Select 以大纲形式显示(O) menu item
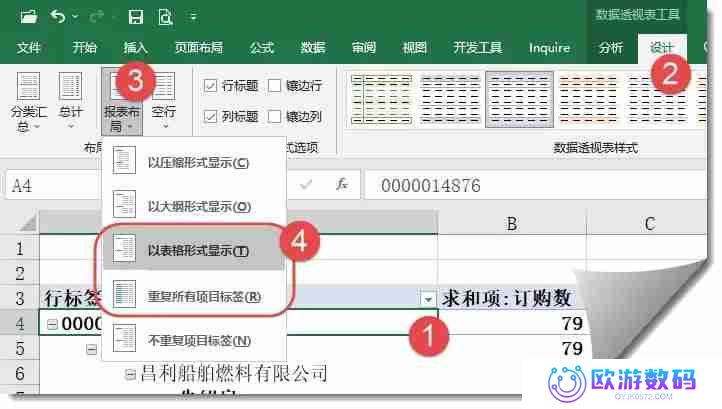Image resolution: width=722 pixels, height=409 pixels. tap(194, 206)
